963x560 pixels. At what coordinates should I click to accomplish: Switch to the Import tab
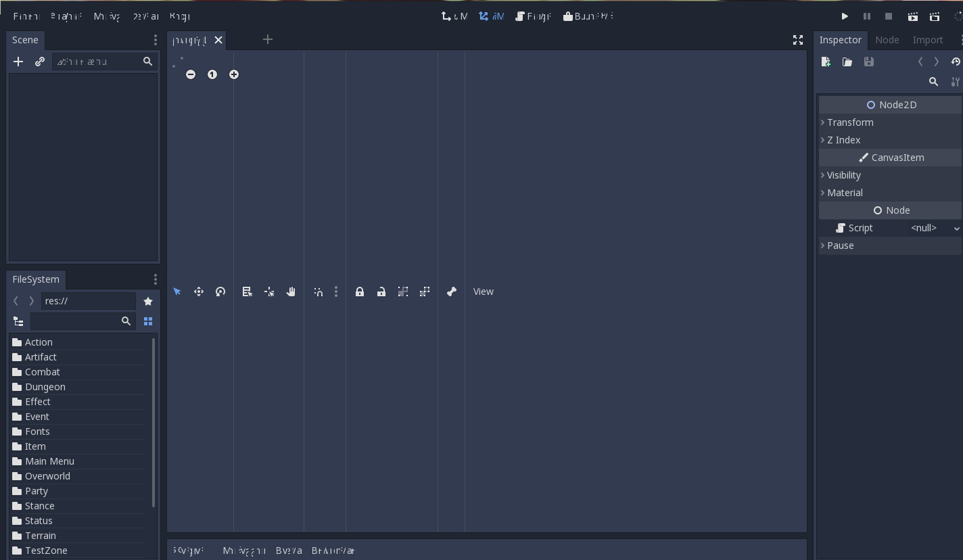pyautogui.click(x=928, y=40)
